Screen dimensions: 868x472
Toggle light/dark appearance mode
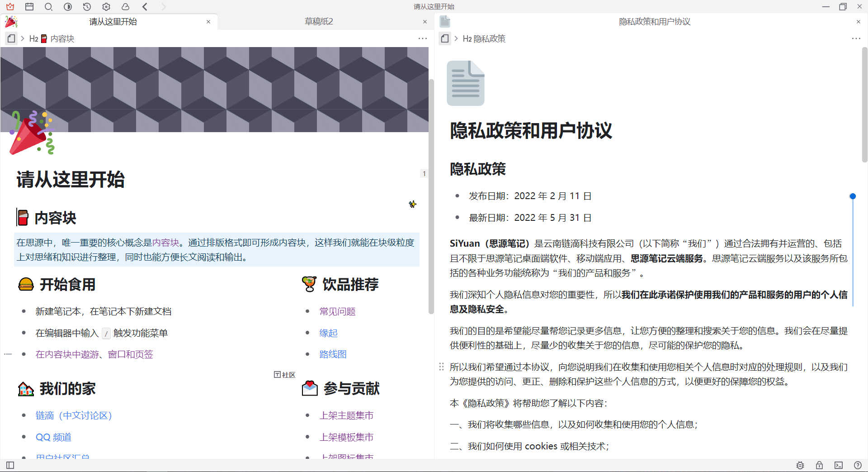pyautogui.click(x=68, y=7)
